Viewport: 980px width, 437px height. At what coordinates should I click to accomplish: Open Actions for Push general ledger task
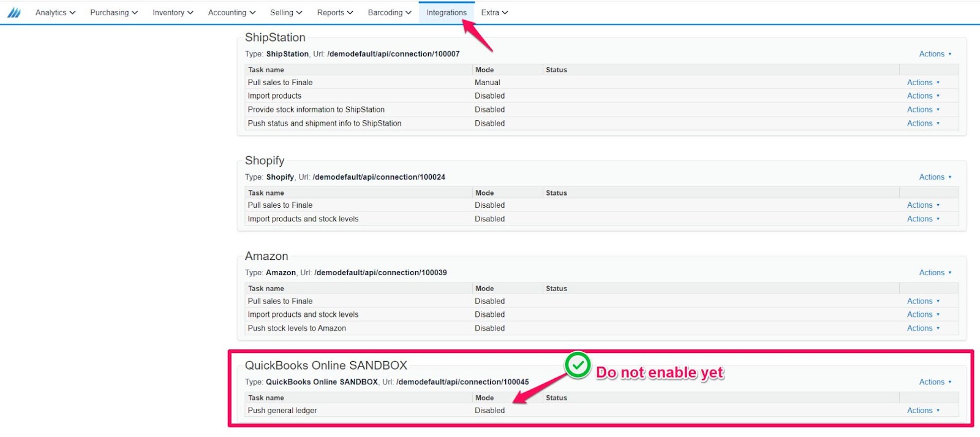[923, 411]
